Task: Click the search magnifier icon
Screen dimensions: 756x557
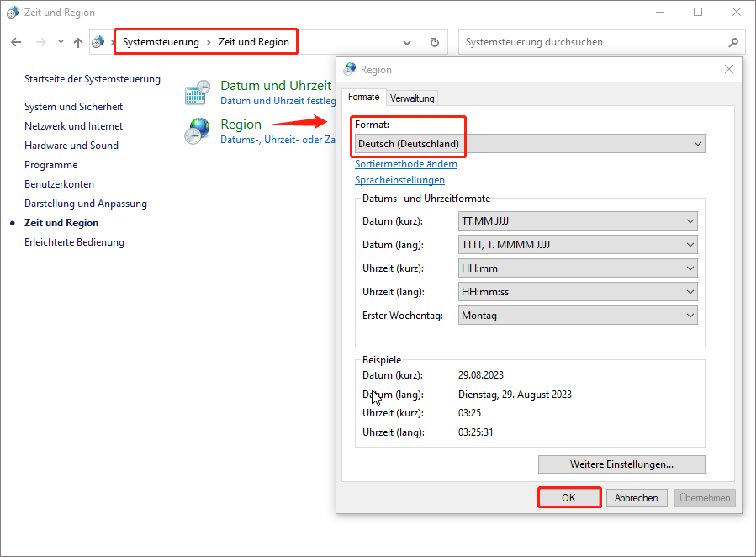Action: click(x=733, y=42)
